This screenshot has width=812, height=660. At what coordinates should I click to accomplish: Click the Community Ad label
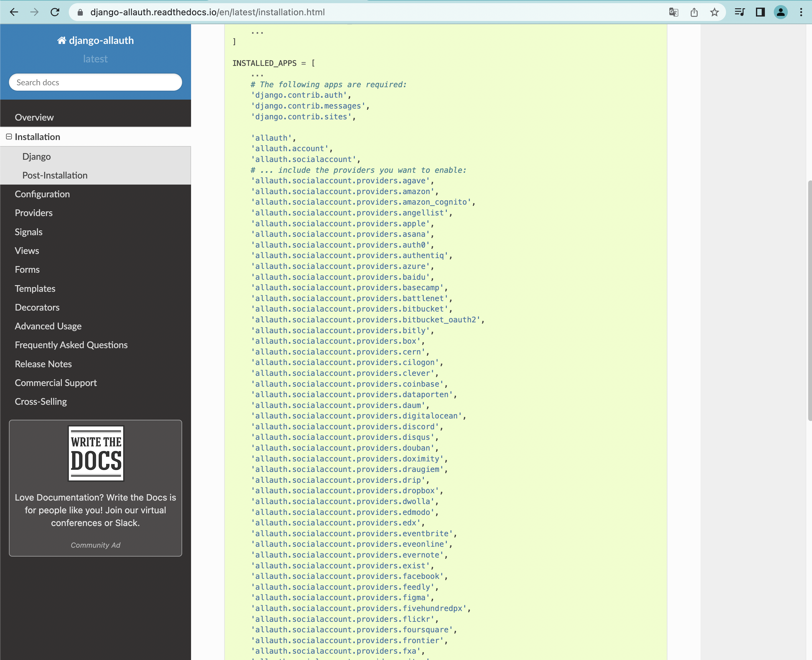[x=96, y=545]
